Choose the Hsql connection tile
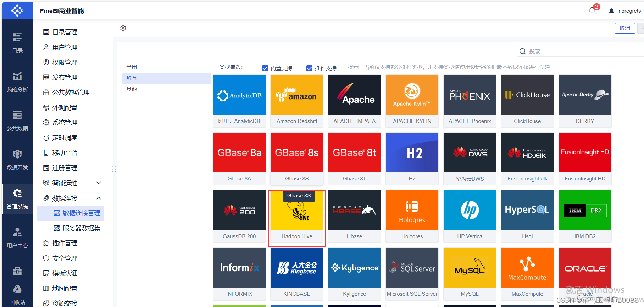644x307 pixels. 527,216
